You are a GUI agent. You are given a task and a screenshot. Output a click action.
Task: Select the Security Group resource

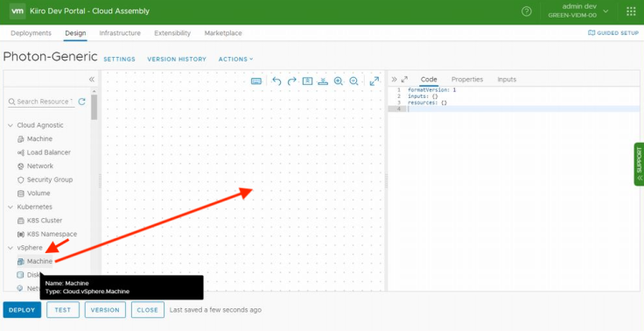pos(45,180)
